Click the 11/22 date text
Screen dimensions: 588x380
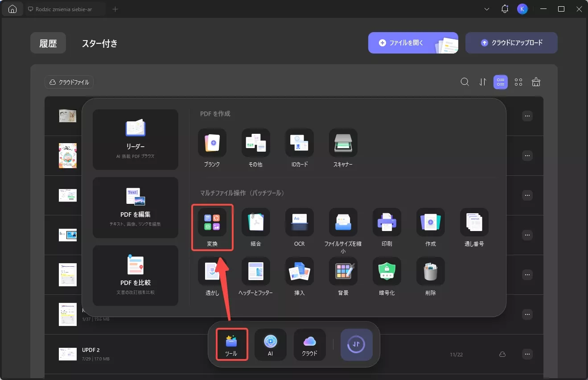pyautogui.click(x=457, y=354)
